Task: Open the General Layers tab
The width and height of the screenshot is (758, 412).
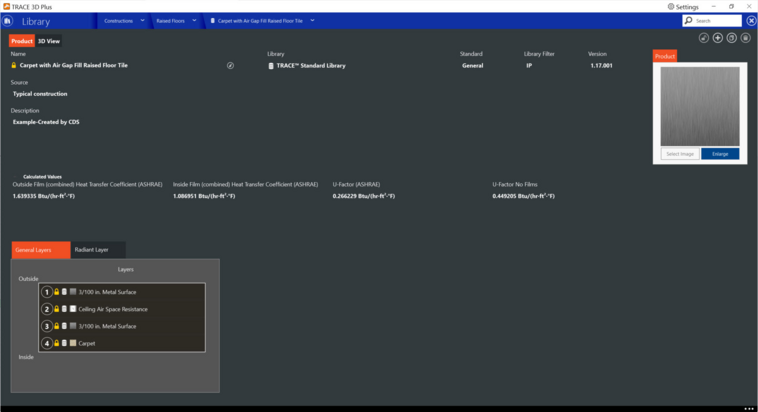Action: click(41, 250)
